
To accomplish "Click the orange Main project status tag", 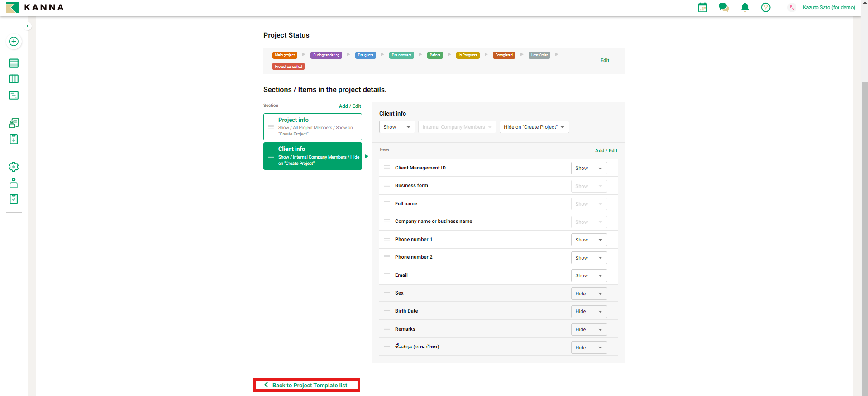I will (x=285, y=55).
